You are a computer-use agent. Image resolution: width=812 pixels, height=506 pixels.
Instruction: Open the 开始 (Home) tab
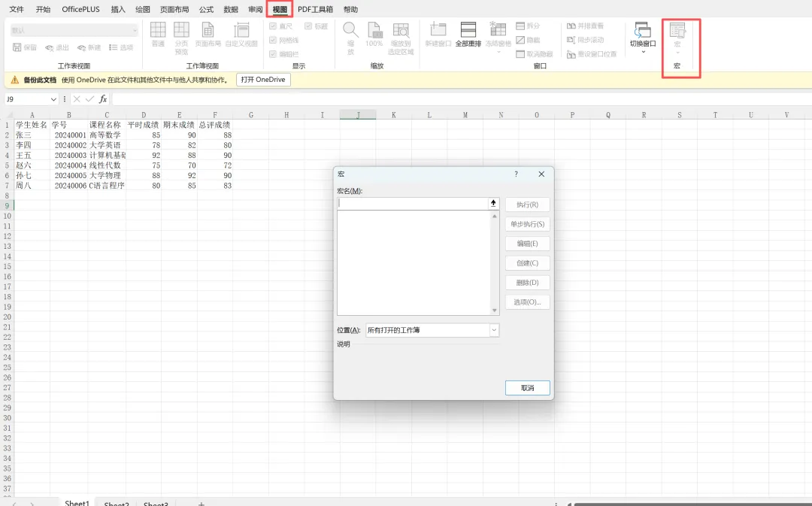tap(43, 9)
